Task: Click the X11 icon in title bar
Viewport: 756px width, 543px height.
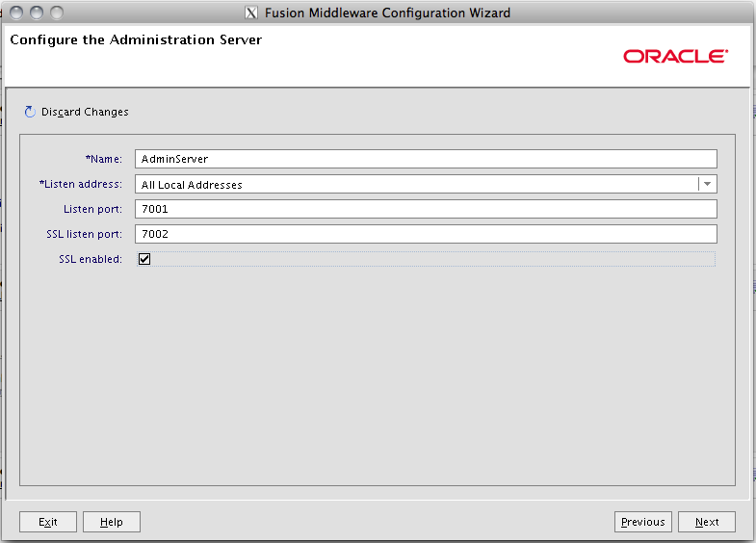Action: tap(251, 13)
